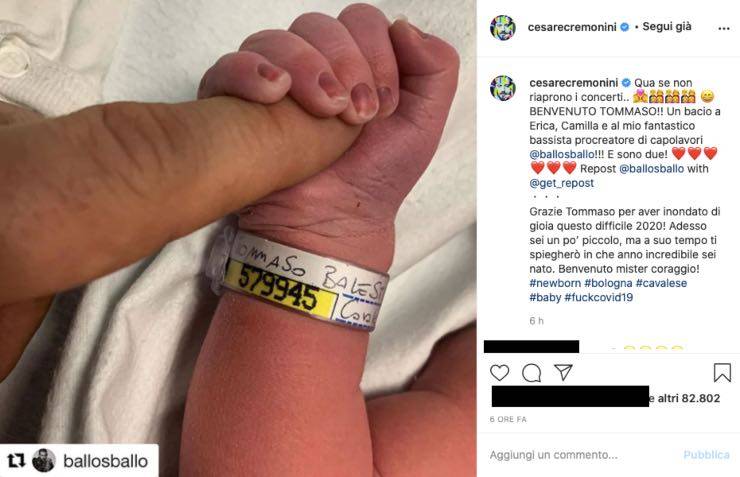Screen dimensions: 740x477
Task: Open #fuckcovid19 hashtag
Action: click(x=598, y=297)
